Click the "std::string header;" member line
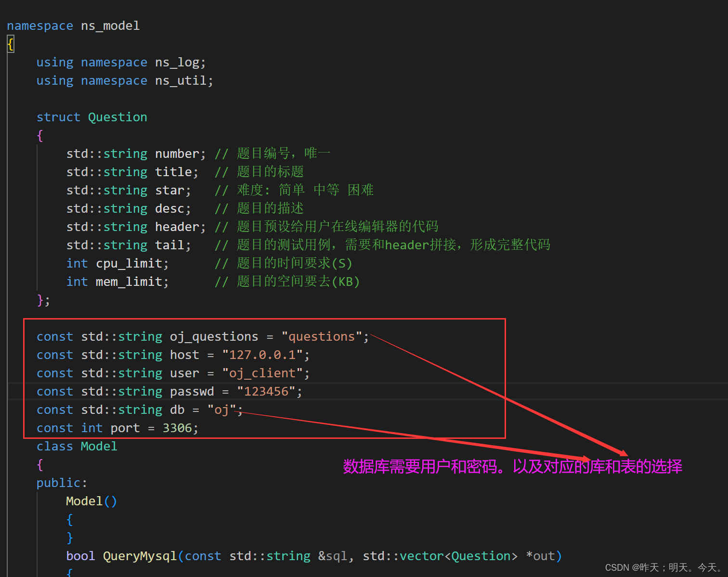 coord(136,227)
